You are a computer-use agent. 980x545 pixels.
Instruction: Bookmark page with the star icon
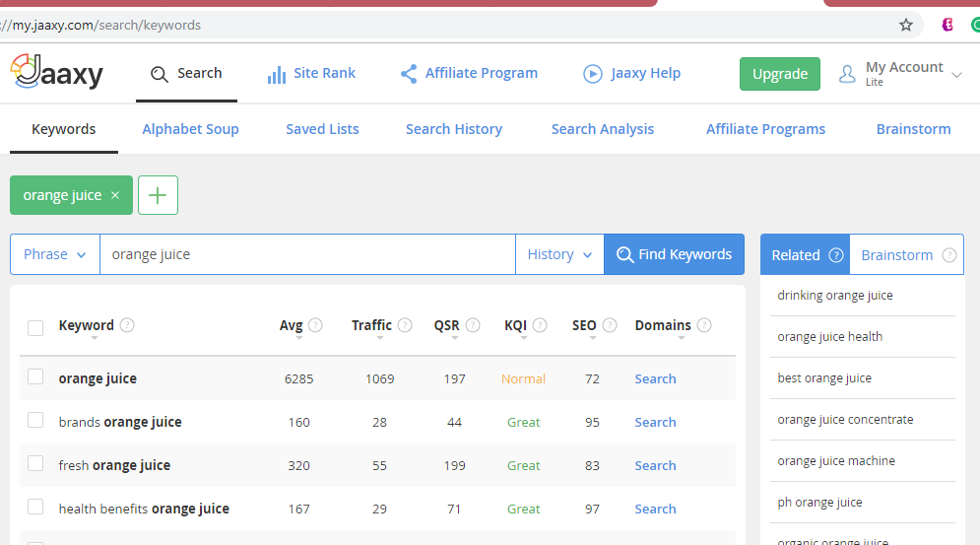point(905,25)
